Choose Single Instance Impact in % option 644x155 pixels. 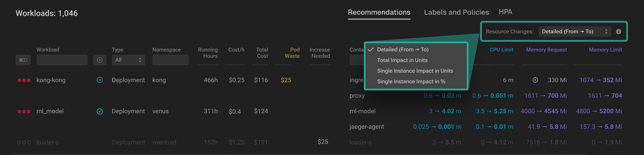point(411,81)
